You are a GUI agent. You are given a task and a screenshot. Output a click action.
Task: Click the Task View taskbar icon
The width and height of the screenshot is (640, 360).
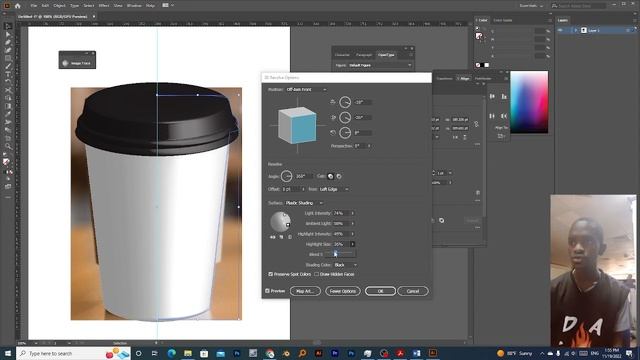[x=155, y=353]
